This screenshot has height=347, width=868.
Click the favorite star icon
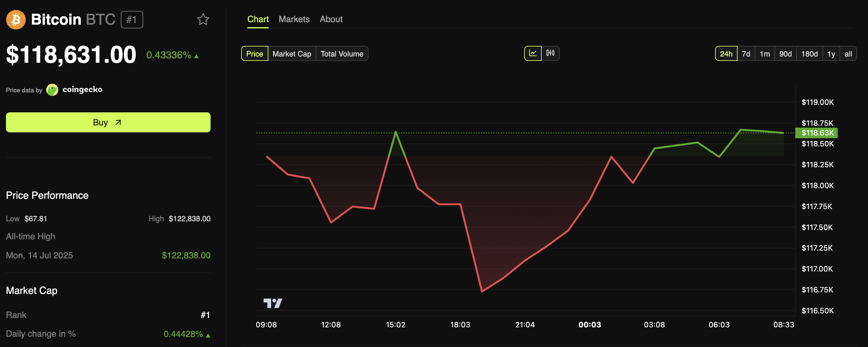(203, 20)
